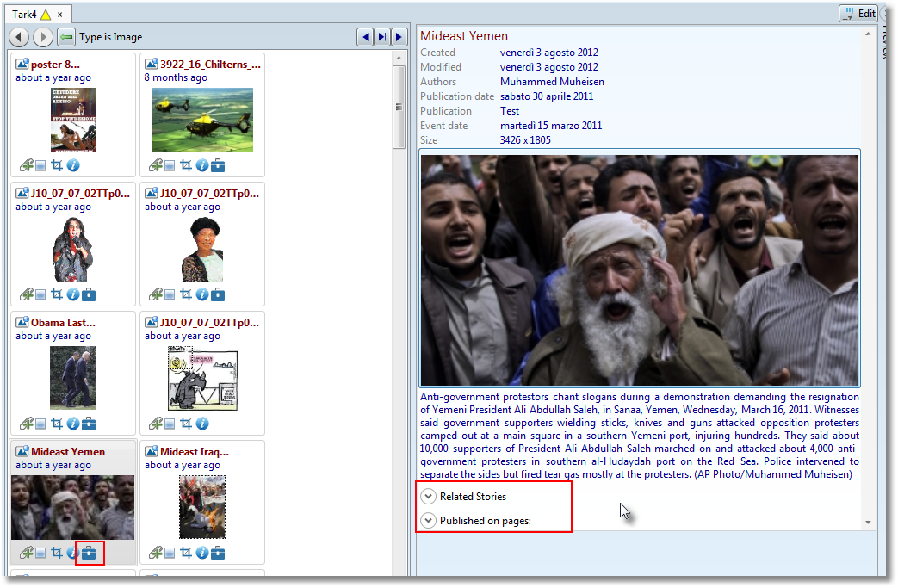Click the attach icon on the woman in black hat card

click(x=155, y=294)
